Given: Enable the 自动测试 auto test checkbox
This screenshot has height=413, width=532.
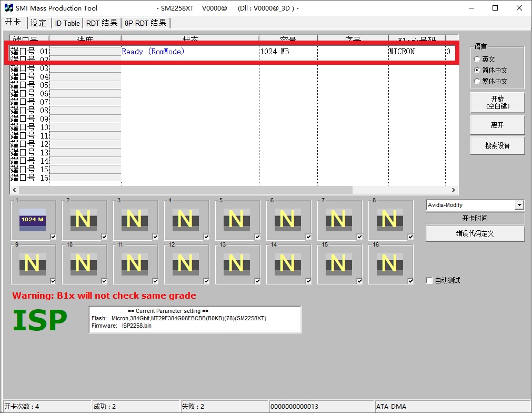Looking at the screenshot, I should tap(429, 281).
